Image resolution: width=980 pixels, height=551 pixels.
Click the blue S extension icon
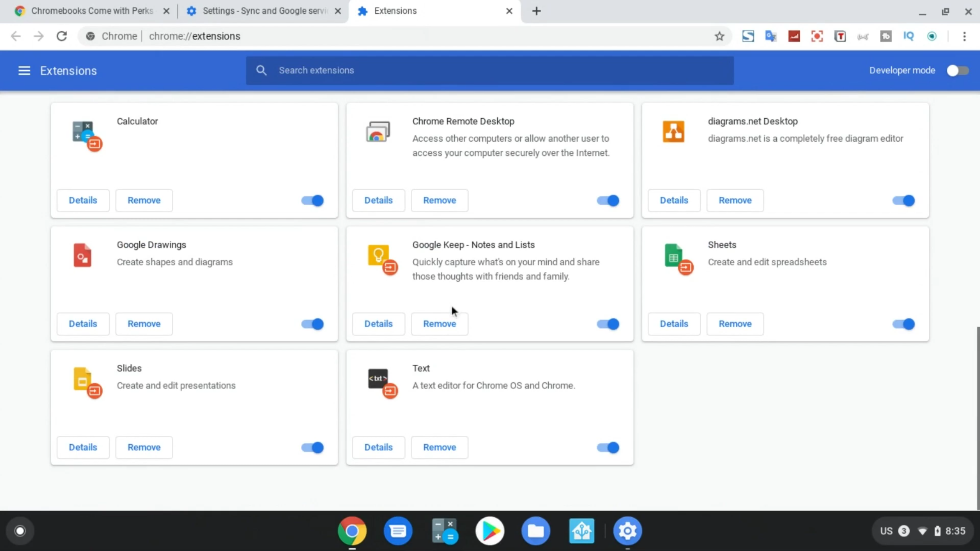click(748, 36)
